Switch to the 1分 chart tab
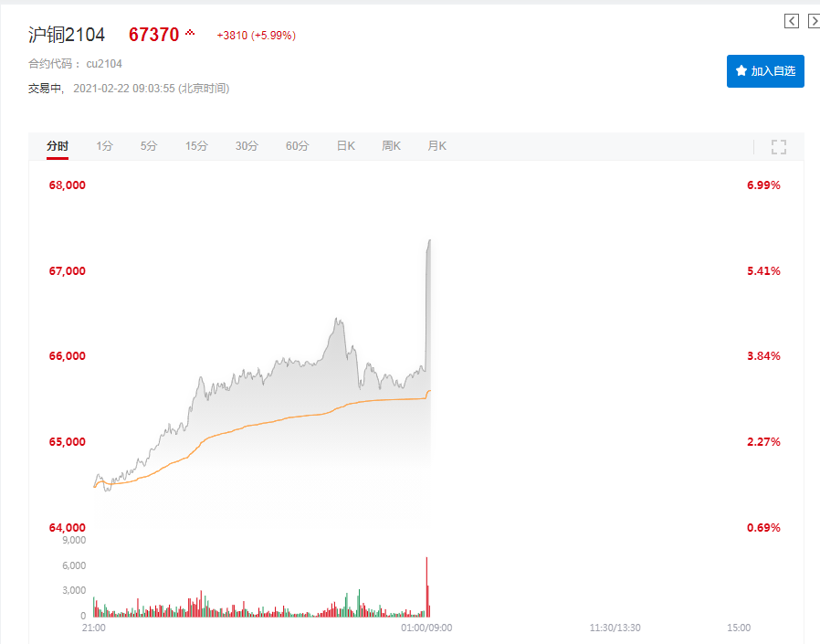This screenshot has height=644, width=820. pos(105,146)
